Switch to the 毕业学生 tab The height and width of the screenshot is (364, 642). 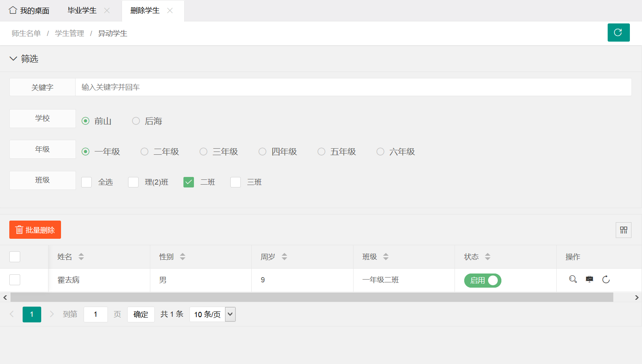click(82, 11)
